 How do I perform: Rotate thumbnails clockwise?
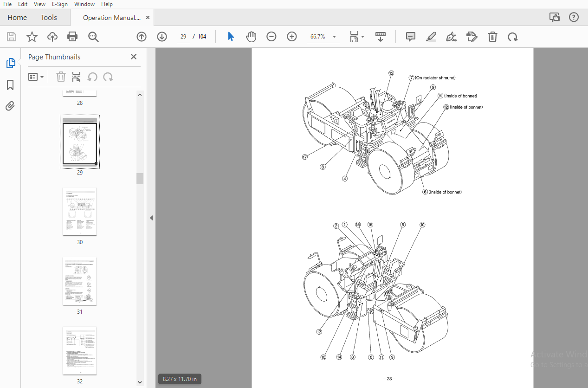[108, 77]
